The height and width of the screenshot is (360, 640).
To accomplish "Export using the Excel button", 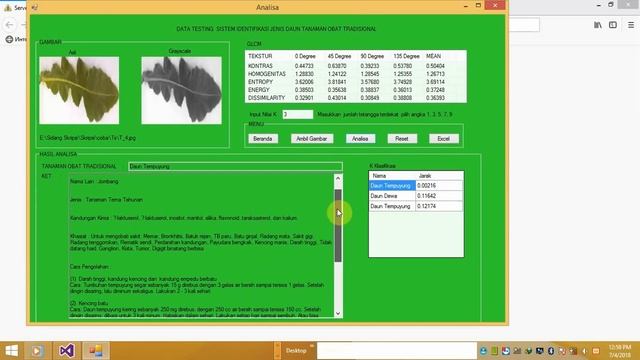I will (444, 139).
